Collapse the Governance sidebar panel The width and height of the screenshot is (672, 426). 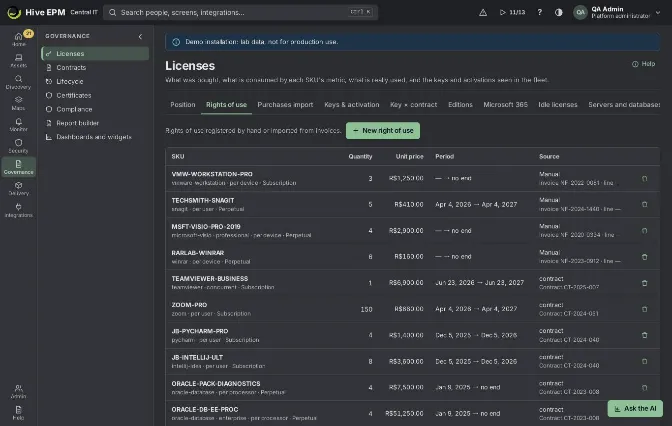(x=140, y=36)
